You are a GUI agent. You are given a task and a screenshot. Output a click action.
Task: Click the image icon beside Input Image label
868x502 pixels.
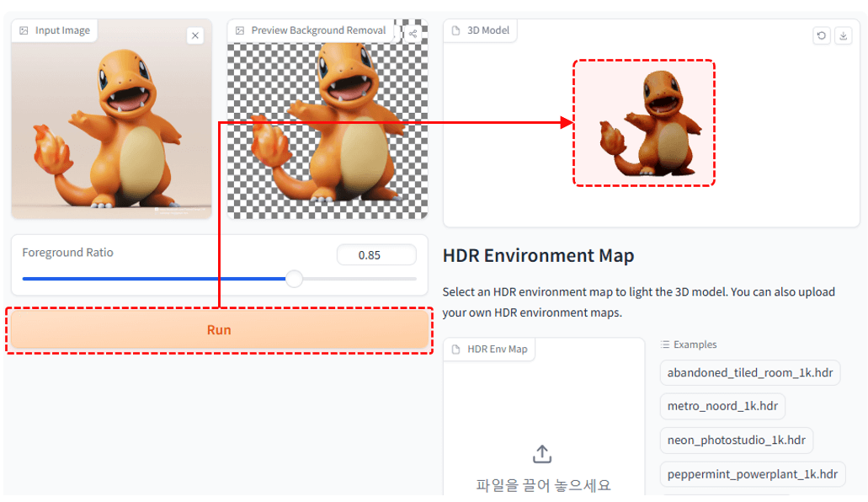(24, 30)
